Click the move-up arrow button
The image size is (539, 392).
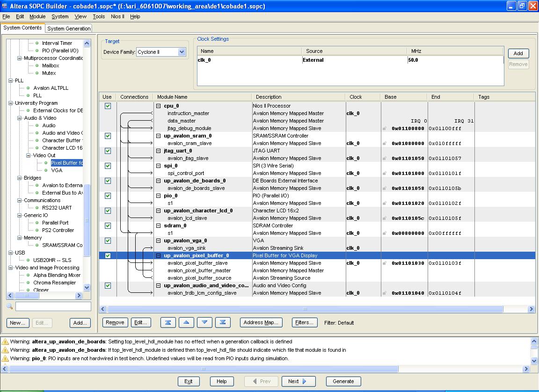186,323
